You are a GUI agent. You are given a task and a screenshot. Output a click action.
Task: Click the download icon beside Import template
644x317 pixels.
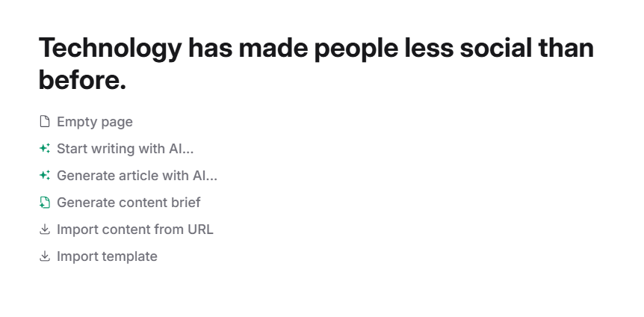(x=45, y=256)
